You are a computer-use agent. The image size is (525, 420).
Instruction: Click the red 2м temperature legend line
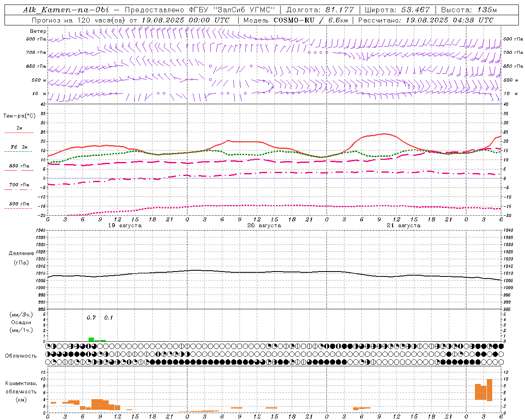19,132
